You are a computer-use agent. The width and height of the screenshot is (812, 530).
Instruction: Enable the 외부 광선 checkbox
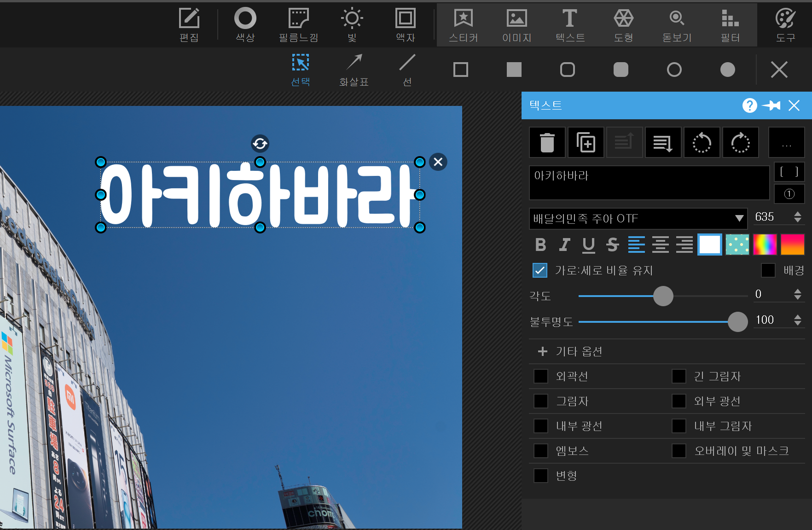pyautogui.click(x=679, y=401)
